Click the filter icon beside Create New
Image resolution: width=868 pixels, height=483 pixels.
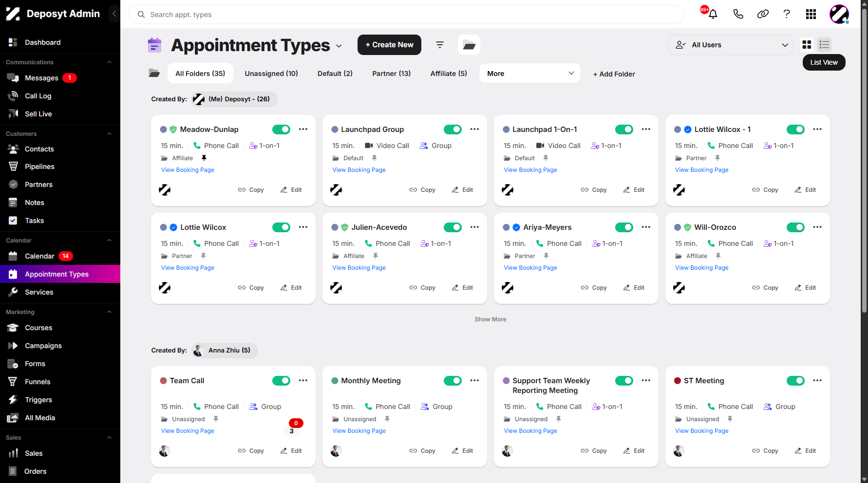[x=440, y=45]
